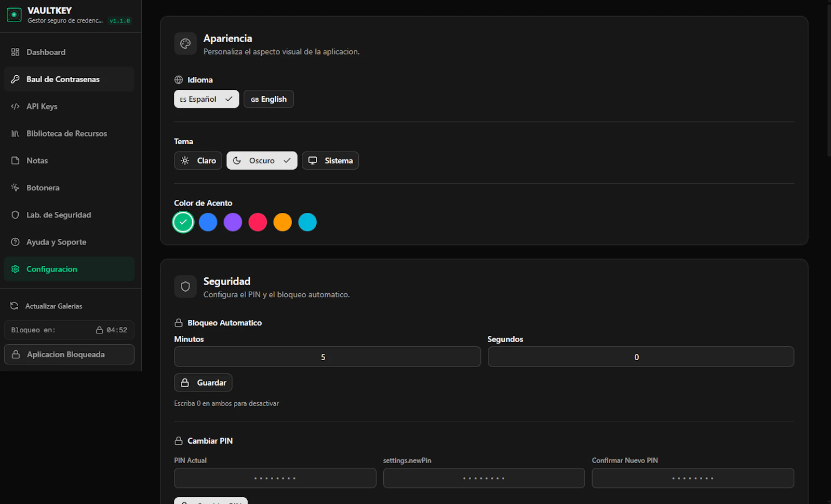Click the Minutos input field

pyautogui.click(x=327, y=357)
